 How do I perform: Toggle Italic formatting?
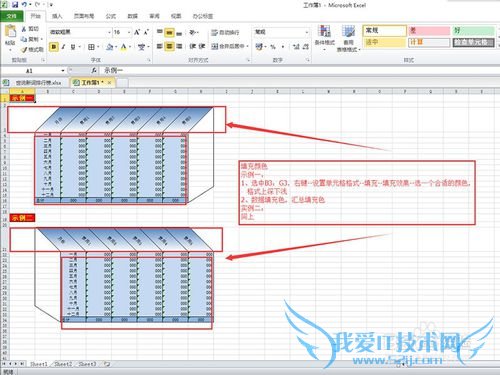[x=63, y=47]
